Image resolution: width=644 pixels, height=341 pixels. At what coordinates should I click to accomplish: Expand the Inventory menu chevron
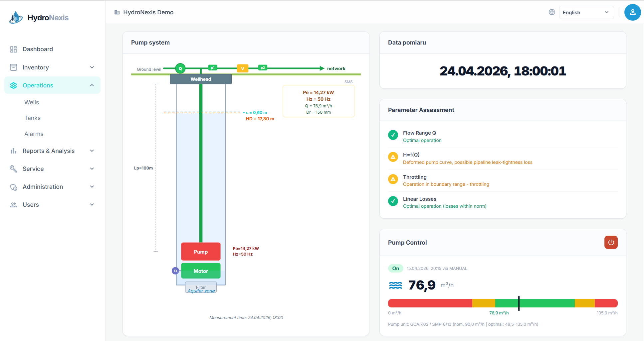[x=92, y=67]
